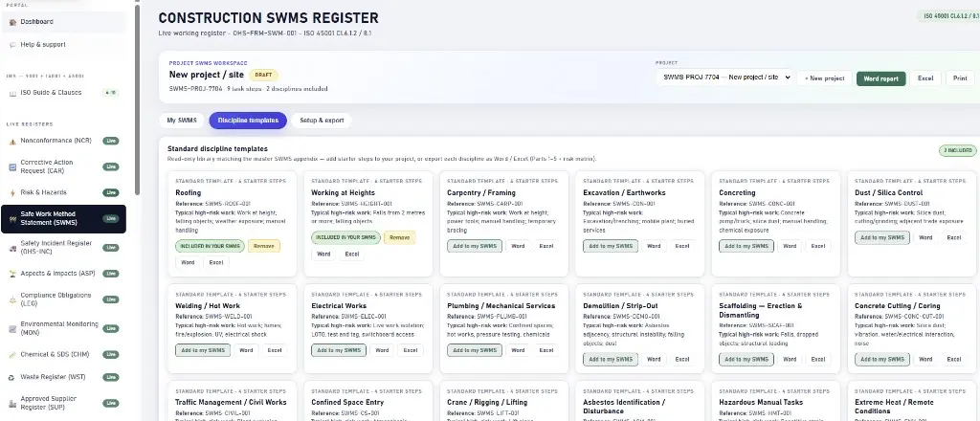
Task: Remove Working at Heights from SWMS
Action: coord(399,237)
